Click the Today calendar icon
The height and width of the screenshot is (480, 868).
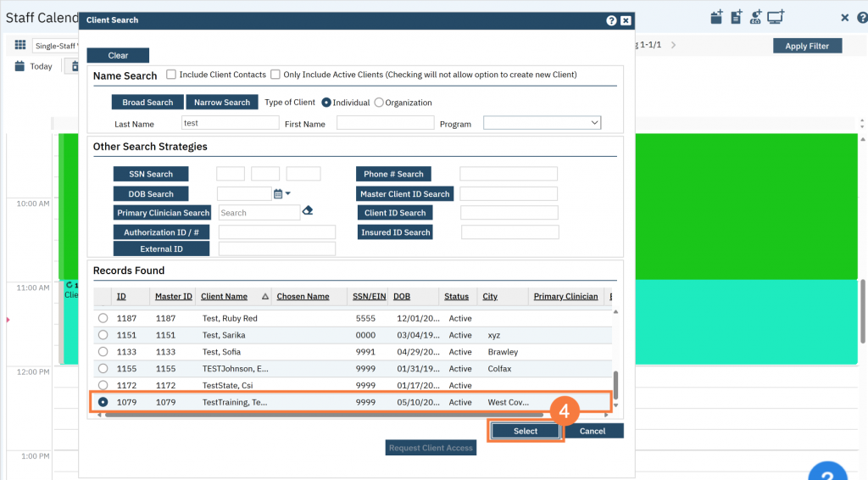pos(19,66)
